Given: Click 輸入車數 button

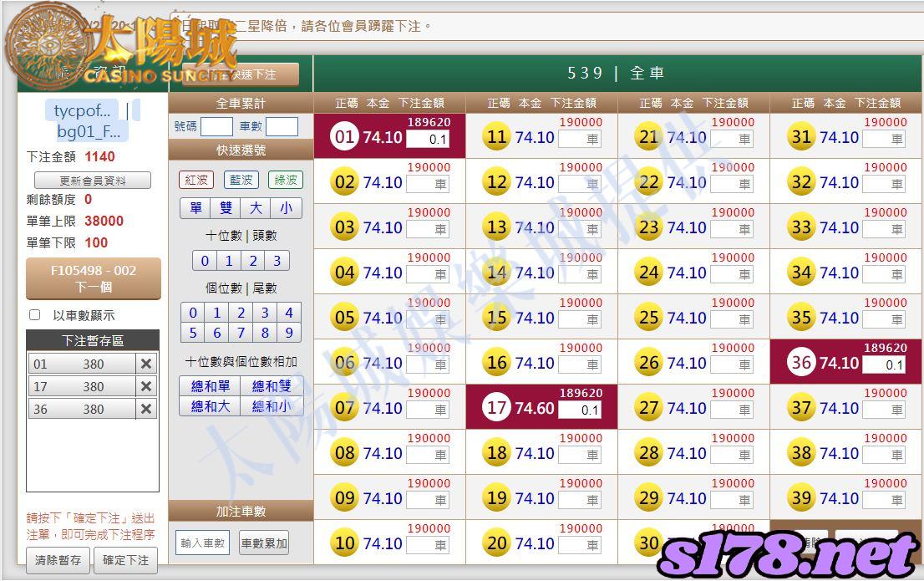Looking at the screenshot, I should pyautogui.click(x=203, y=543).
